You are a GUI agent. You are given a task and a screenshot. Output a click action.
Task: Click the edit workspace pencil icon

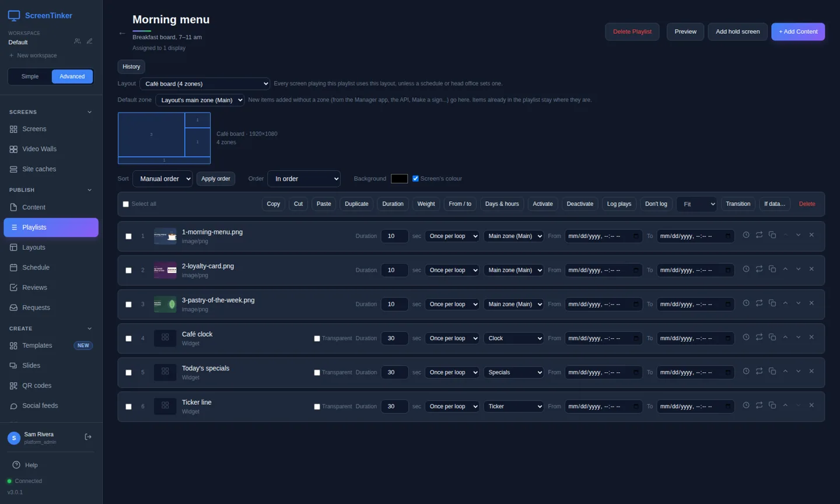click(89, 41)
